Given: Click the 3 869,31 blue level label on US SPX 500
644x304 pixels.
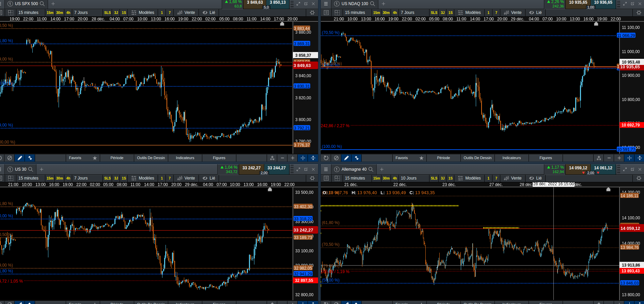Looking at the screenshot, I should [302, 44].
